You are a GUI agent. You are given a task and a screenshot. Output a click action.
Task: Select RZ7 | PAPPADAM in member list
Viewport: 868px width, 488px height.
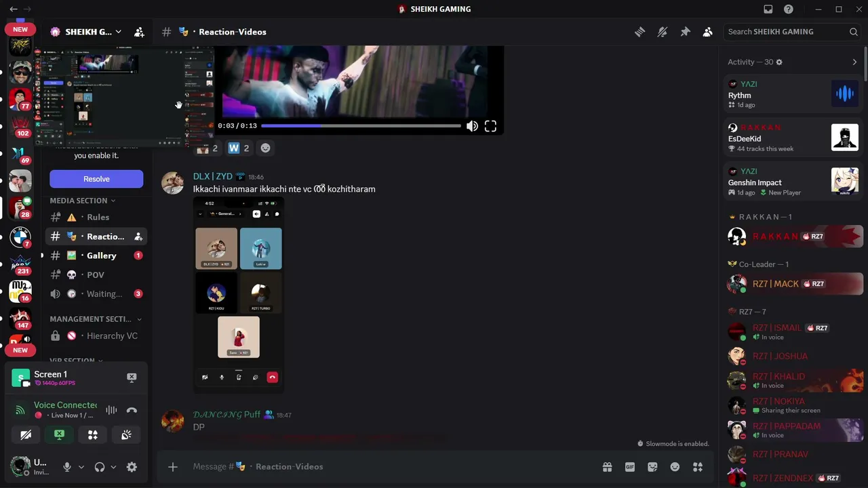coord(793,430)
